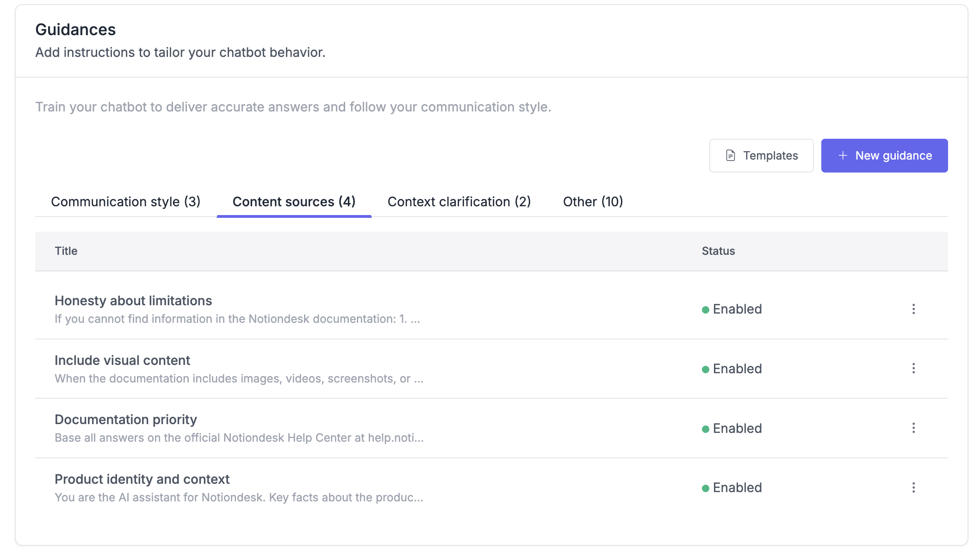Go to the Context clarification tab
The height and width of the screenshot is (555, 980).
click(x=459, y=202)
